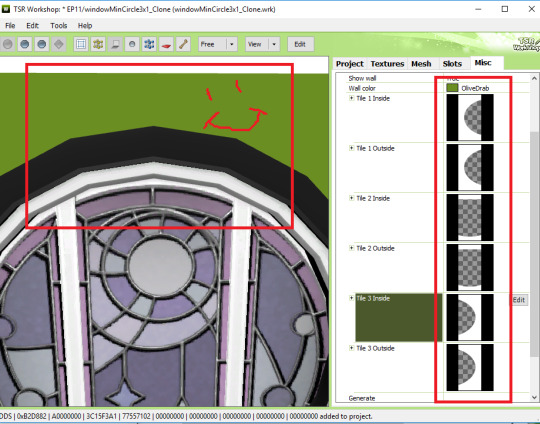Image resolution: width=540 pixels, height=424 pixels.
Task: Select the Tile 2 Outside label
Action: 375,248
